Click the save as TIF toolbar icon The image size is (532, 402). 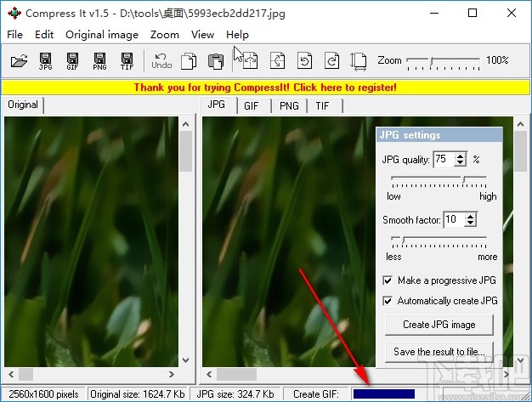tap(127, 60)
